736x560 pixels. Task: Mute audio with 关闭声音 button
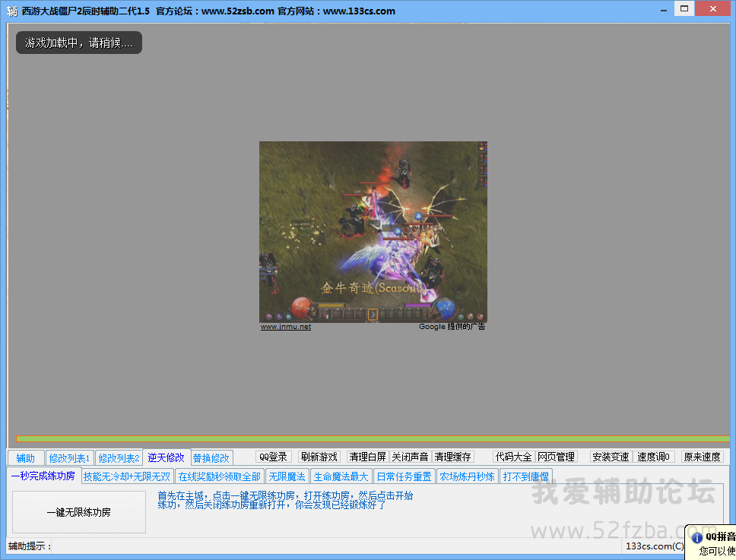(x=410, y=457)
